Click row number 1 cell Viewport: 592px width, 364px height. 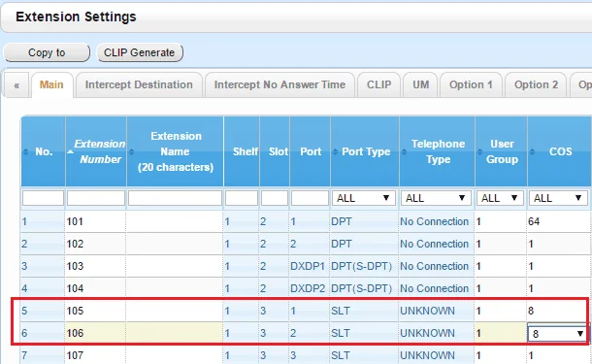(x=43, y=221)
